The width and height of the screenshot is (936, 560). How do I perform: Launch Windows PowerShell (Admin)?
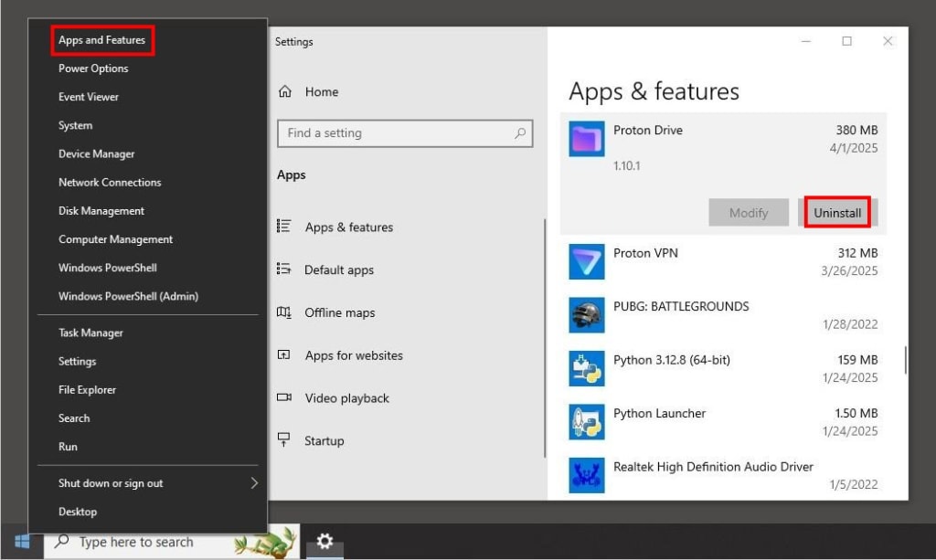tap(128, 296)
